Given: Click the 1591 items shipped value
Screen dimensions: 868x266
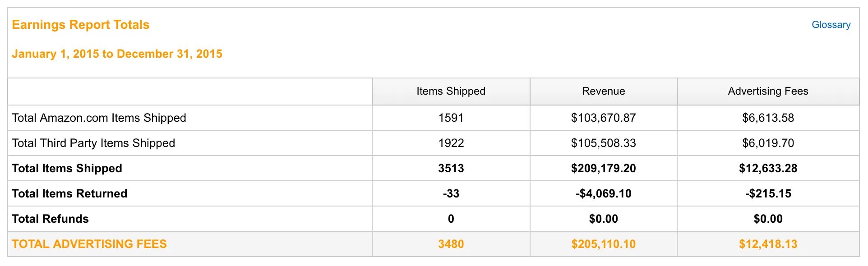Looking at the screenshot, I should [x=451, y=118].
